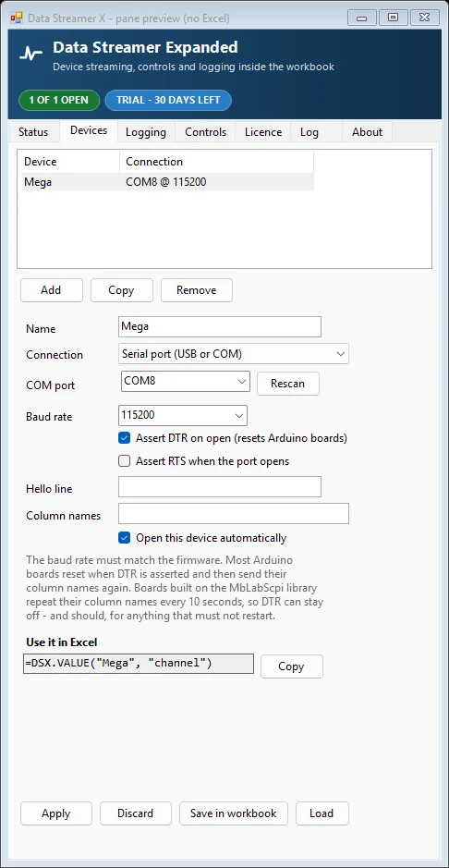Click the waveform logo in the header
Image resolution: width=449 pixels, height=868 pixels.
coord(30,55)
